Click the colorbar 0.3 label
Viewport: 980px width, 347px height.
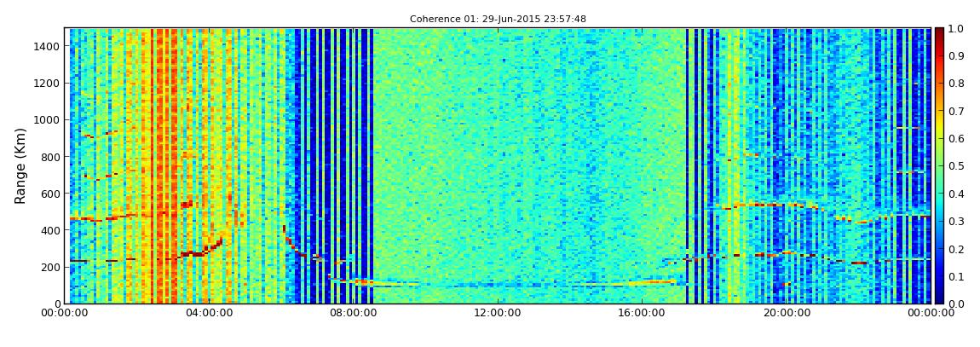click(955, 222)
